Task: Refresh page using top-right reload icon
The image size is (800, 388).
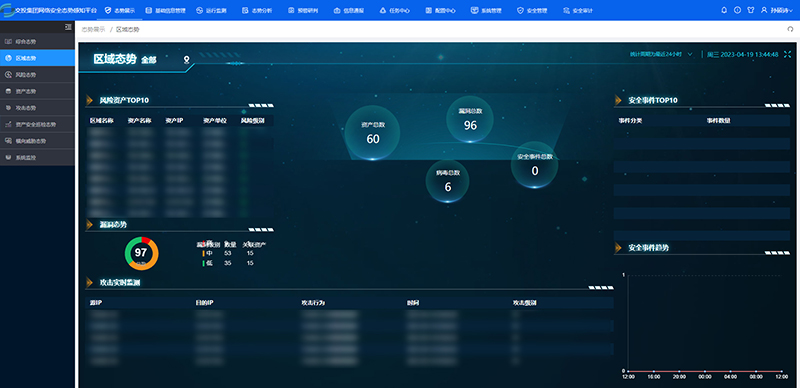Action: pos(790,30)
